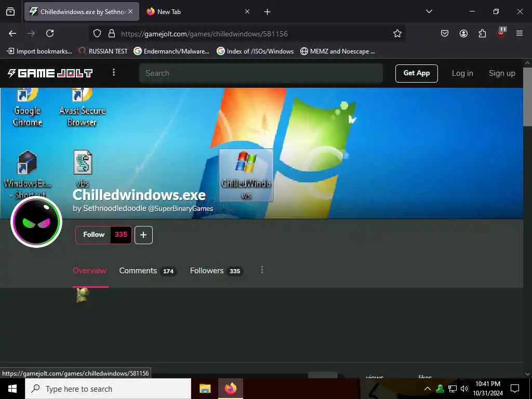Click the Log in link
Viewport: 532px width, 399px height.
462,73
